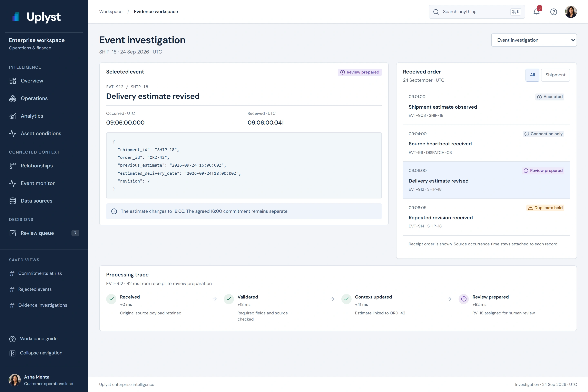Image resolution: width=588 pixels, height=392 pixels.
Task: Click the Search anything field
Action: 477,12
